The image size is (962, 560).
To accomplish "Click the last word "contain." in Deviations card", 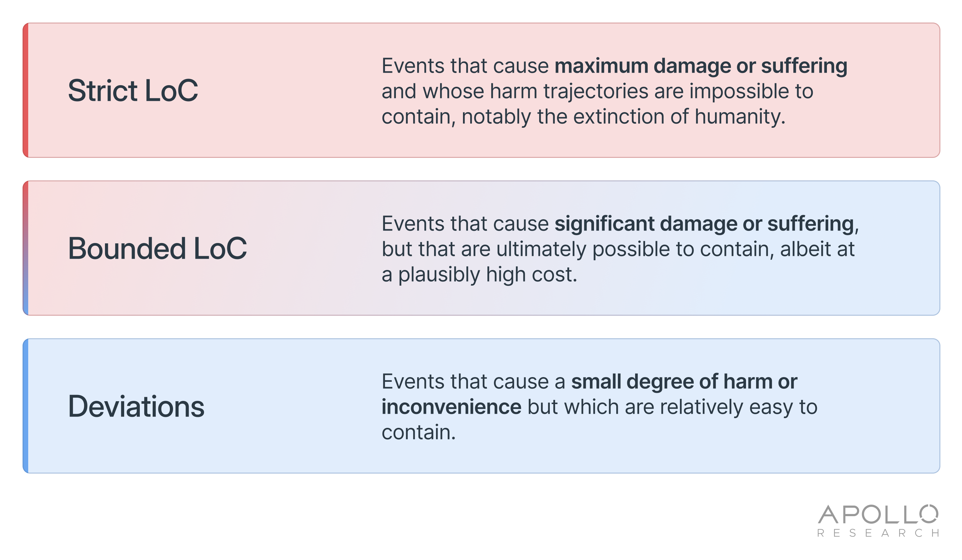I will click(418, 432).
